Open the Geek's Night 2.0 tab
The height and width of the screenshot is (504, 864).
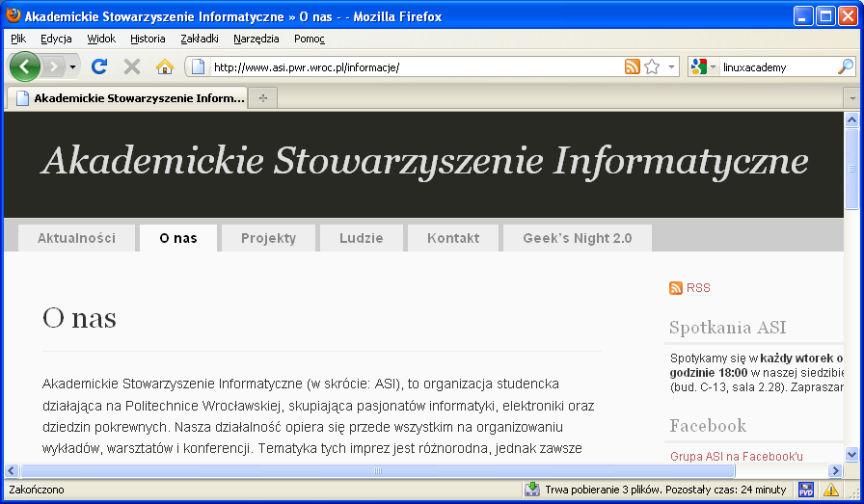coord(578,238)
